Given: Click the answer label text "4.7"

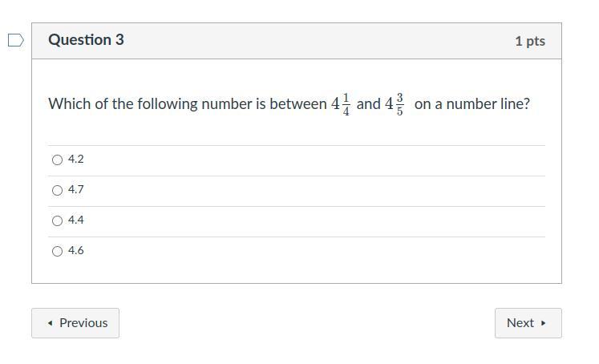Looking at the screenshot, I should (x=76, y=190).
